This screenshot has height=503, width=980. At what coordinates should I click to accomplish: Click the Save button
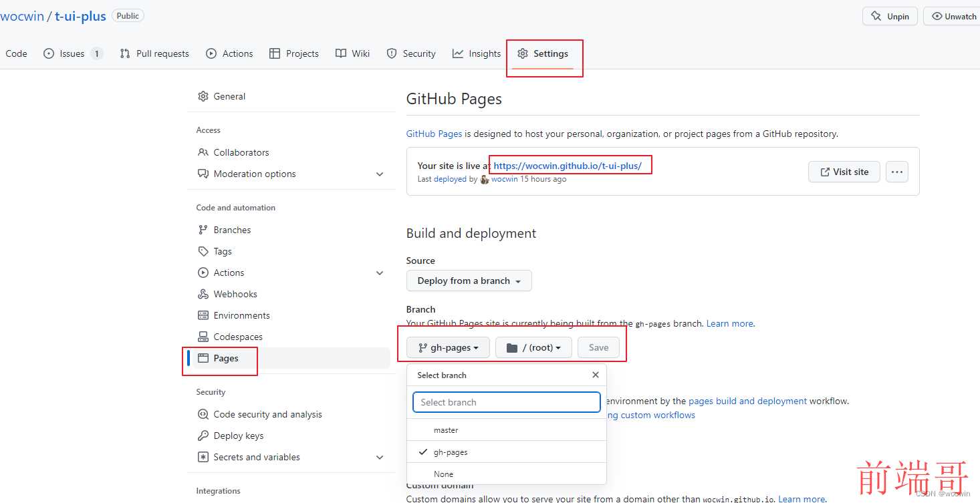(x=598, y=347)
